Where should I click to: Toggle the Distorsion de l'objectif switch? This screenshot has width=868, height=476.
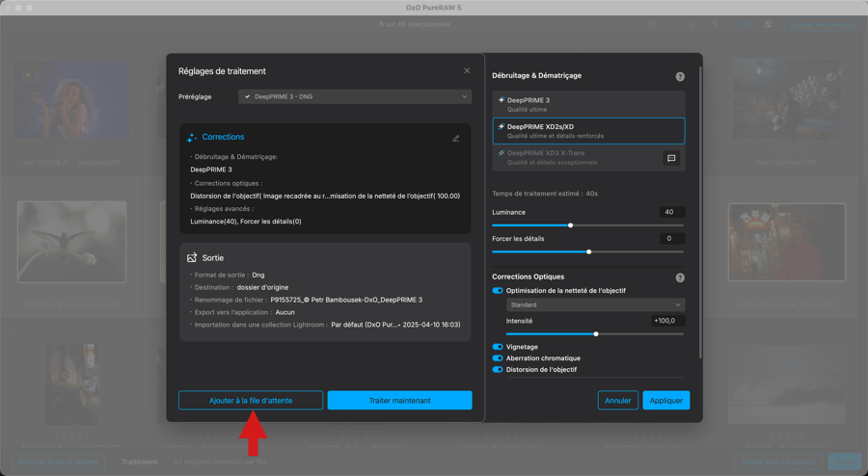pos(497,369)
